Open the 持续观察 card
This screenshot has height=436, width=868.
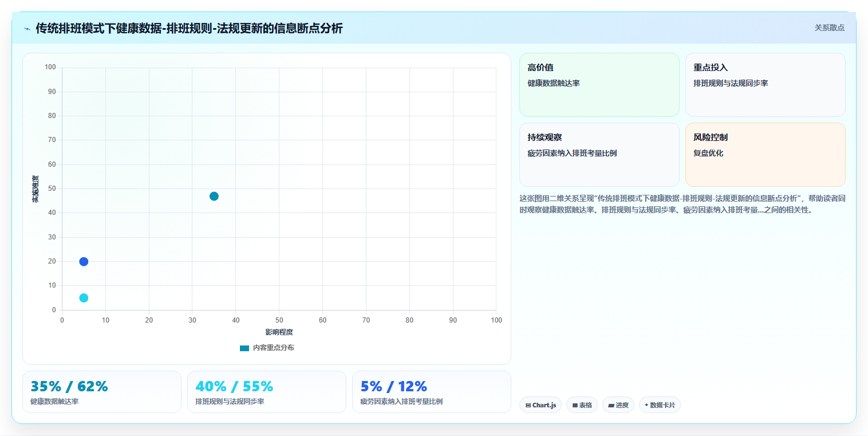pos(599,155)
